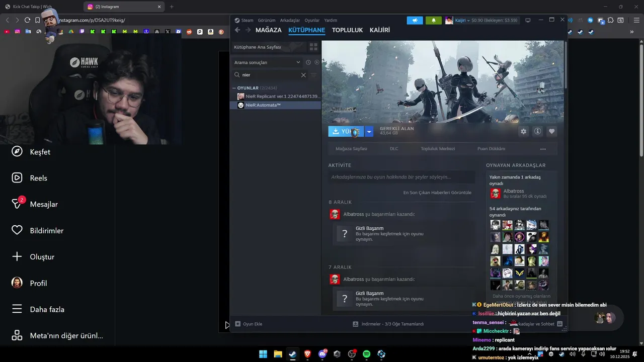Open İndirmeler downloads status
This screenshot has height=362, width=644.
pyautogui.click(x=388, y=324)
